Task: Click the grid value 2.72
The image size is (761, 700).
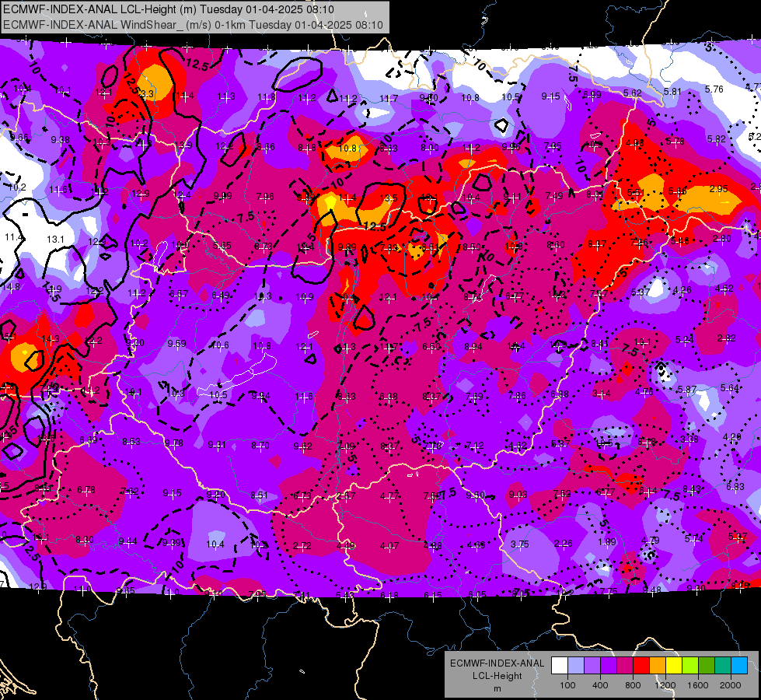Action: pos(302,545)
